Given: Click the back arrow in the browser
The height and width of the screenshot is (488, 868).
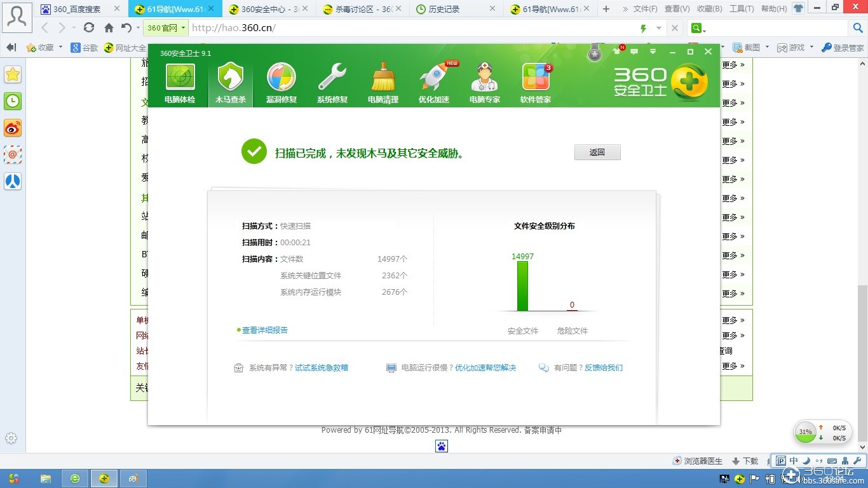Looking at the screenshot, I should (44, 28).
